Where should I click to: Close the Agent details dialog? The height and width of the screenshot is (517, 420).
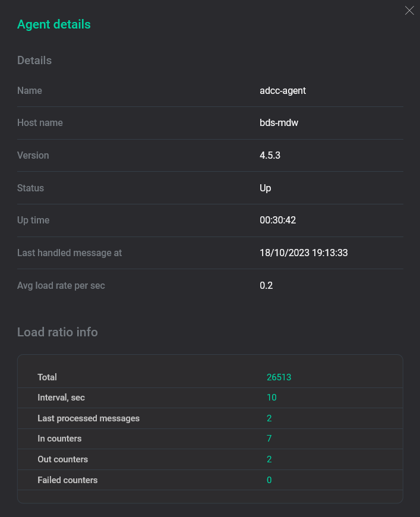click(409, 10)
